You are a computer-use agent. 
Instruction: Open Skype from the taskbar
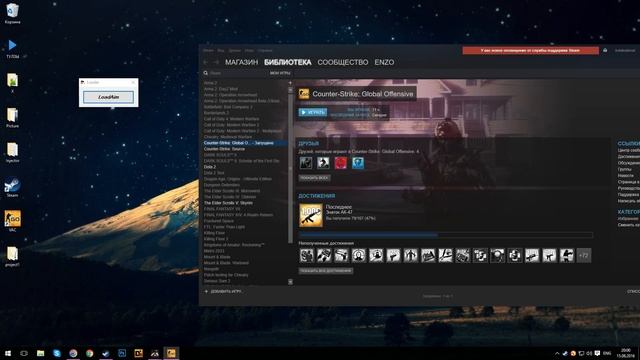click(x=57, y=353)
